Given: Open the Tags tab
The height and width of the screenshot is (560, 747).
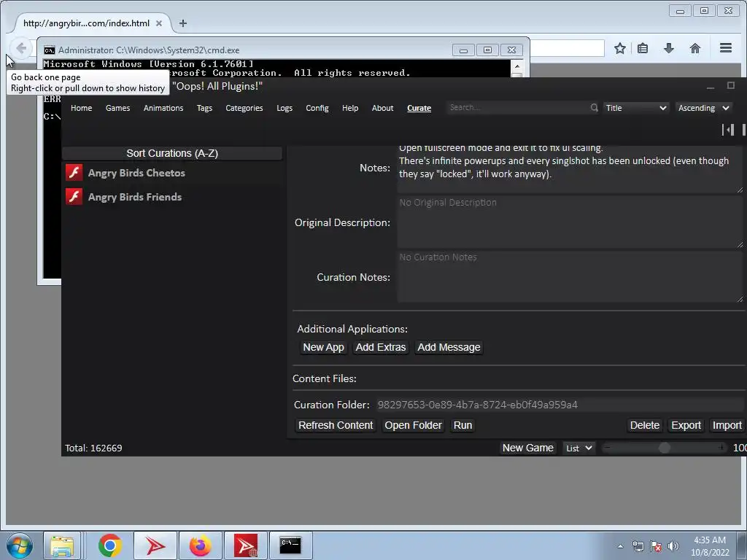Looking at the screenshot, I should coord(204,108).
